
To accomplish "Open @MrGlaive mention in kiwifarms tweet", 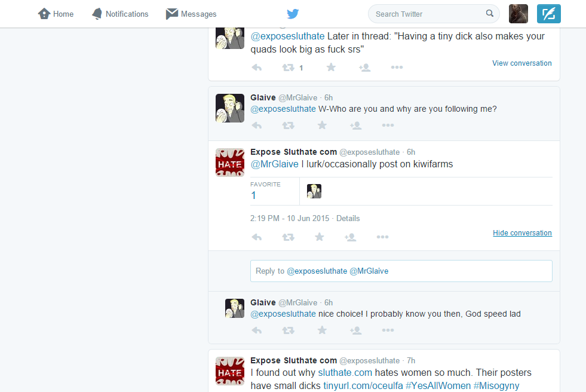I will pos(274,164).
